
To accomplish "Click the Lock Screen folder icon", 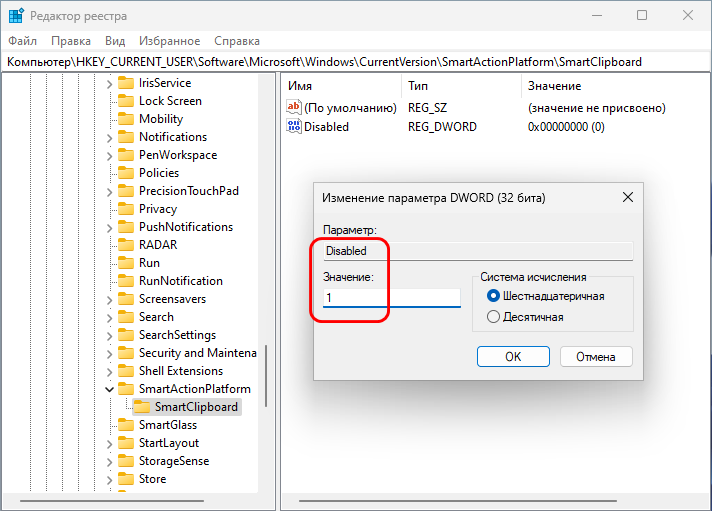I will pyautogui.click(x=126, y=101).
